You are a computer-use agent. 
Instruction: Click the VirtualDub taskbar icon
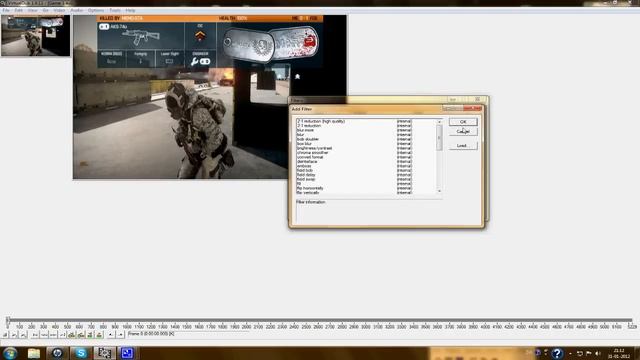point(104,353)
